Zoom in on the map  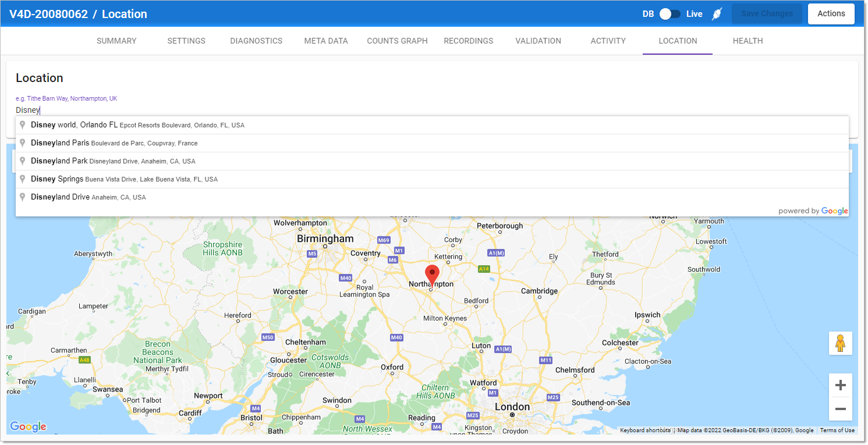point(840,385)
